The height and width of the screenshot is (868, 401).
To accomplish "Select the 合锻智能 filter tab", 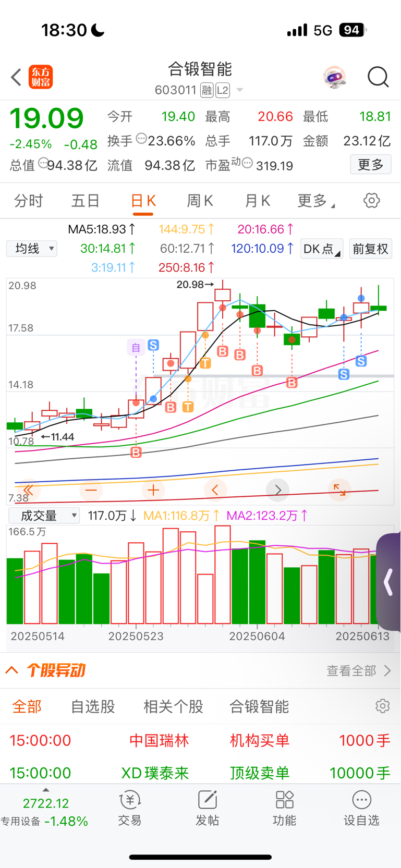I will click(x=259, y=707).
